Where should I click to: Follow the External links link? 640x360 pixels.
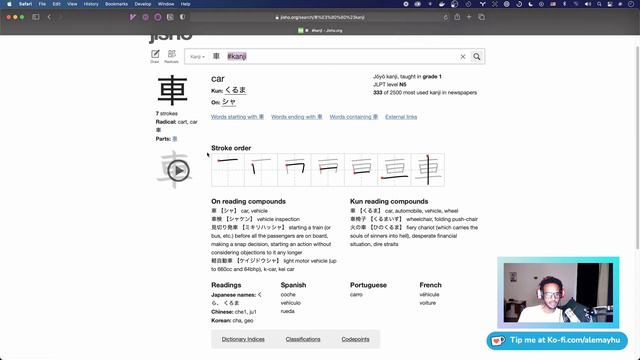click(401, 117)
